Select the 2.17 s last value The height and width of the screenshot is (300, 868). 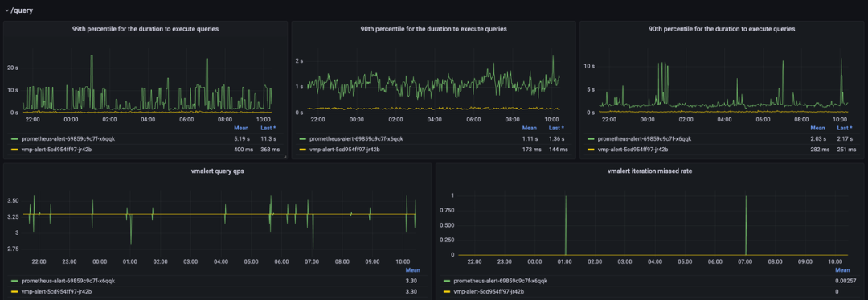click(845, 139)
